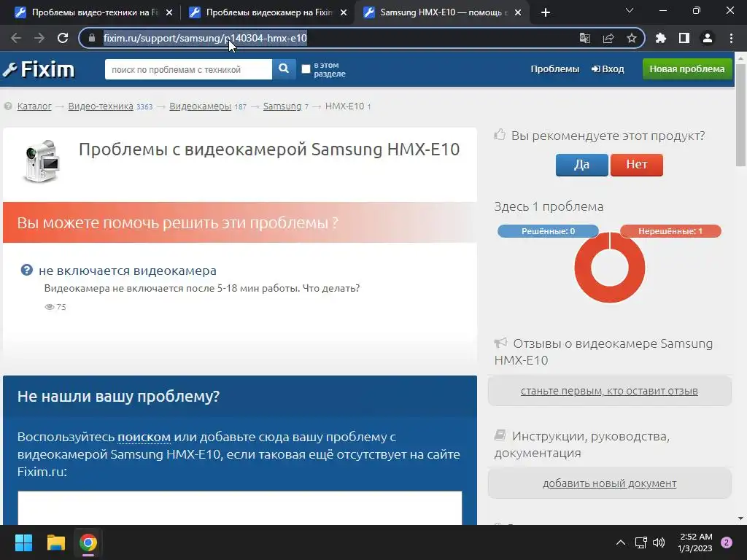
Task: Click the Chrome taskbar icon
Action: (88, 542)
